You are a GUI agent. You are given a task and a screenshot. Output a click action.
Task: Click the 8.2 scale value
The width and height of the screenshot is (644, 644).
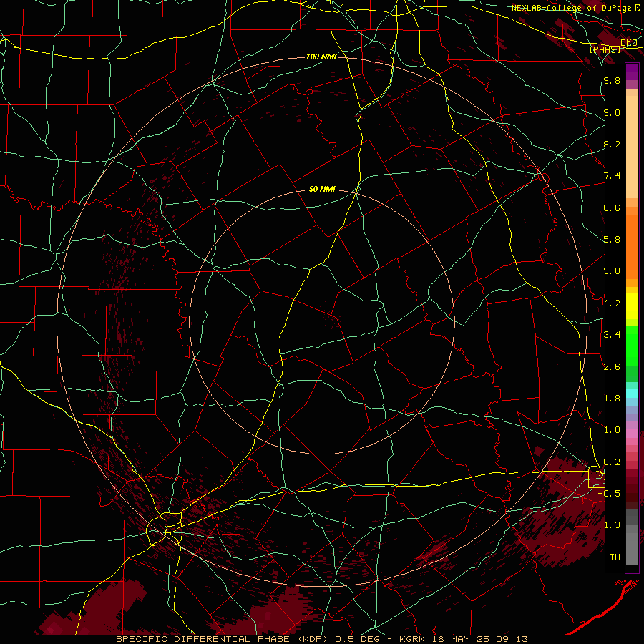[x=612, y=144]
